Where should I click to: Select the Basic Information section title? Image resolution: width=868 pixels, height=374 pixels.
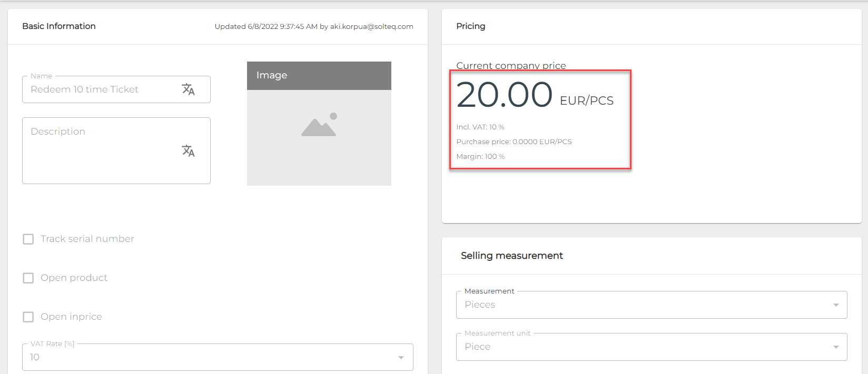pyautogui.click(x=59, y=26)
